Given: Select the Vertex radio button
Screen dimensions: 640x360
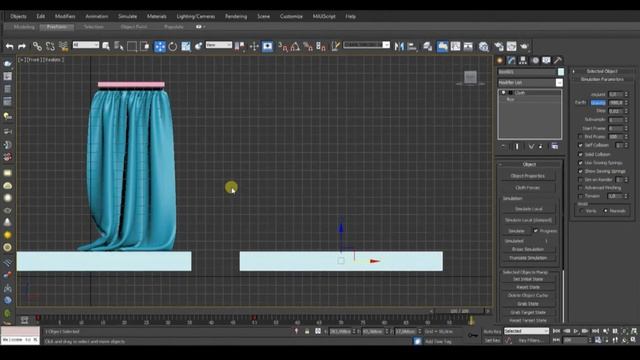Looking at the screenshot, I should tap(582, 211).
